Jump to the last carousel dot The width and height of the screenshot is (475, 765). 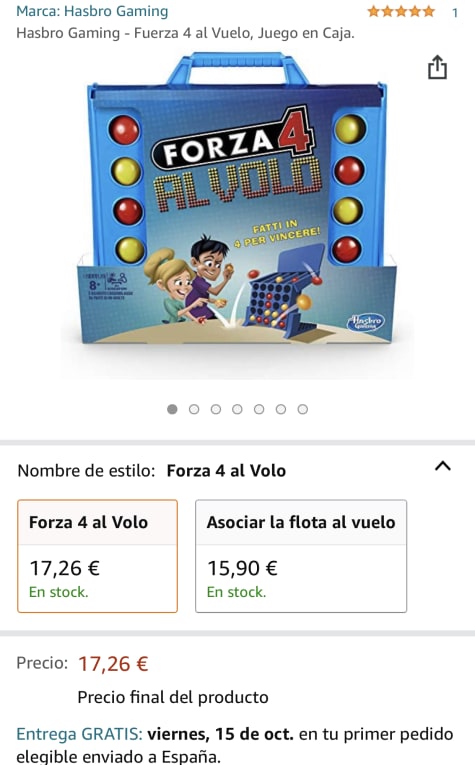303,409
